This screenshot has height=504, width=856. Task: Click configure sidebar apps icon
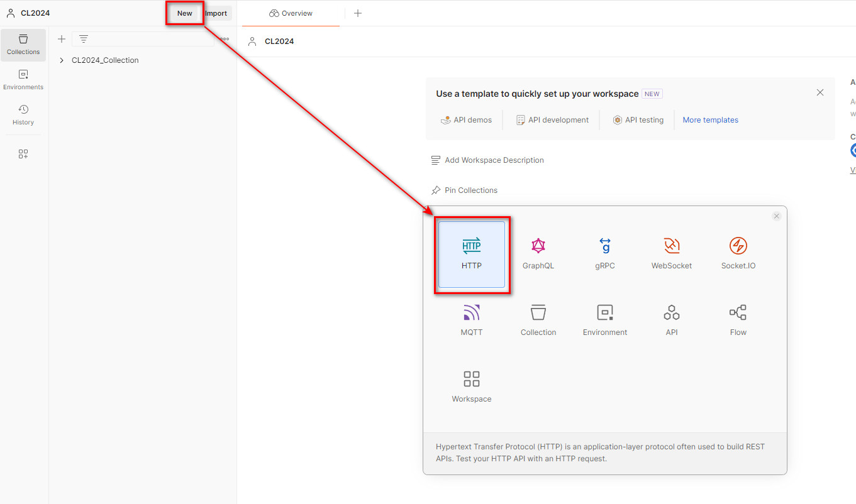pyautogui.click(x=23, y=154)
